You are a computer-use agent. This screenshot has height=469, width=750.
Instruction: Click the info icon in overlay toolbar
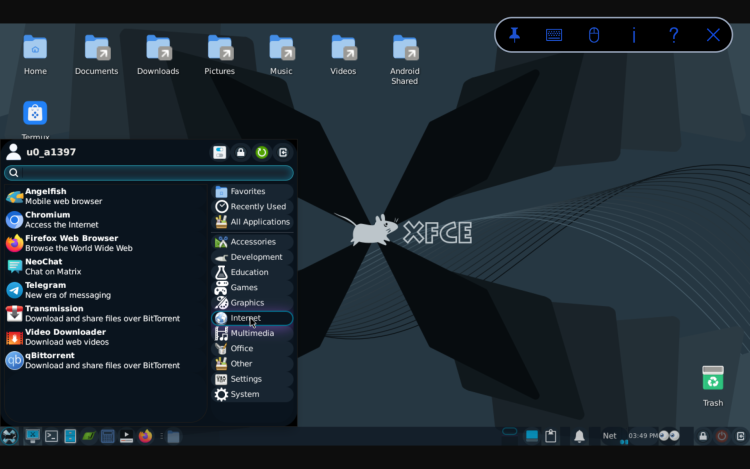pos(634,35)
